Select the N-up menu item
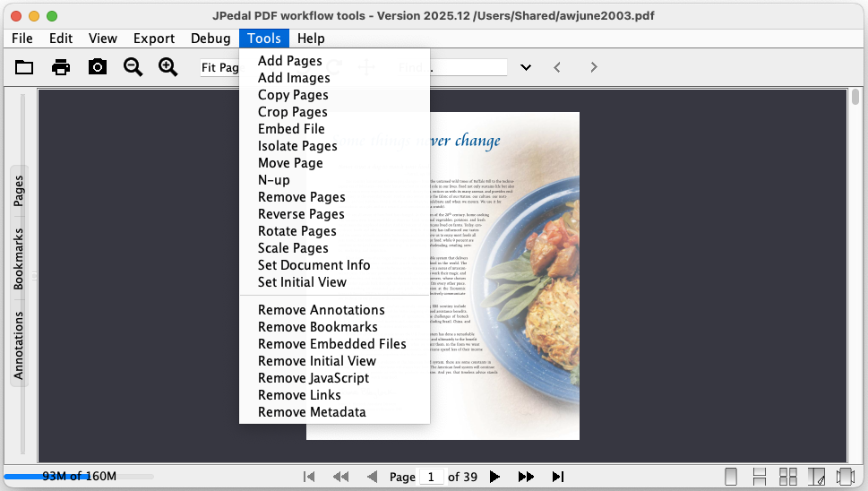868x491 pixels. click(x=334, y=180)
